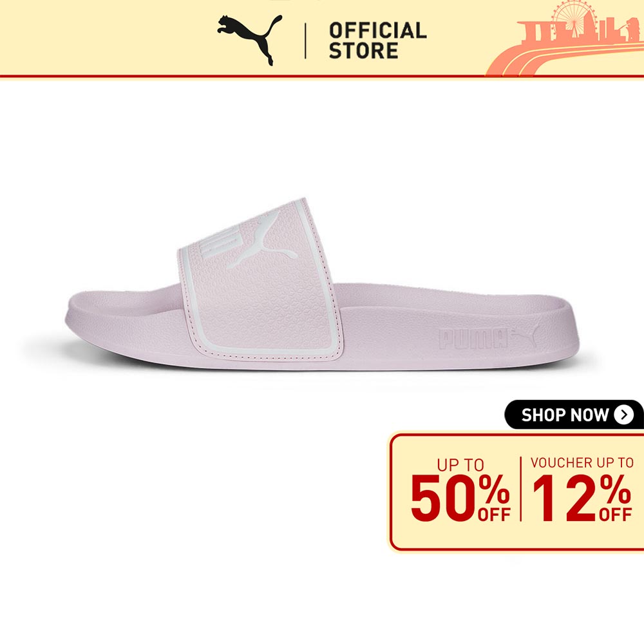This screenshot has height=644, width=644.
Task: Click the VOUCHER UP TO 12% OFF offer
Action: tap(582, 489)
